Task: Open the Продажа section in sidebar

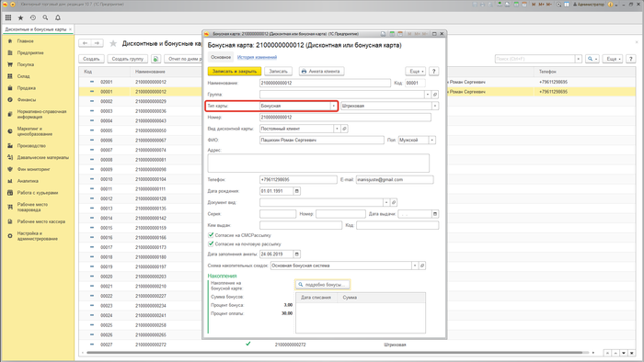Action: pyautogui.click(x=27, y=87)
